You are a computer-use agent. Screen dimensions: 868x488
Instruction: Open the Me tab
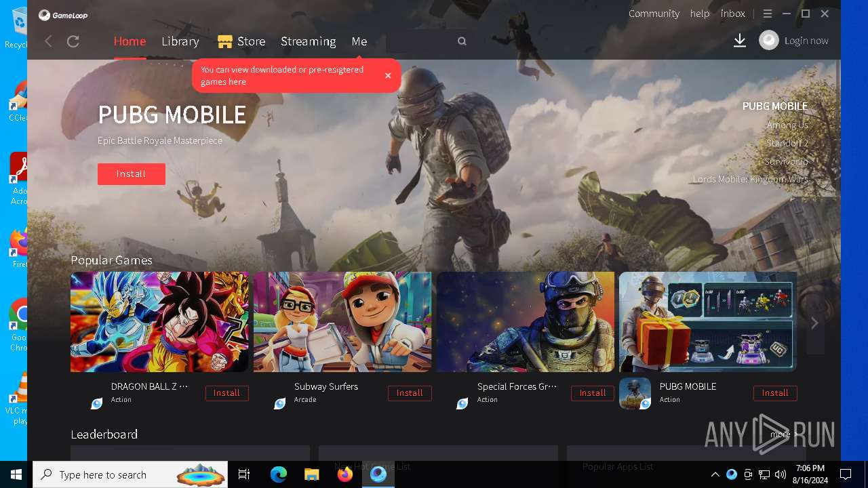pos(359,41)
